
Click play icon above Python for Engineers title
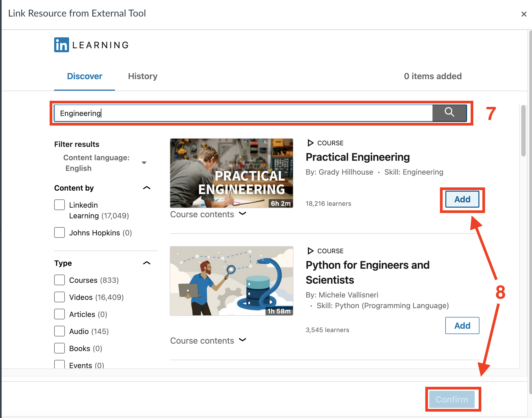(310, 251)
